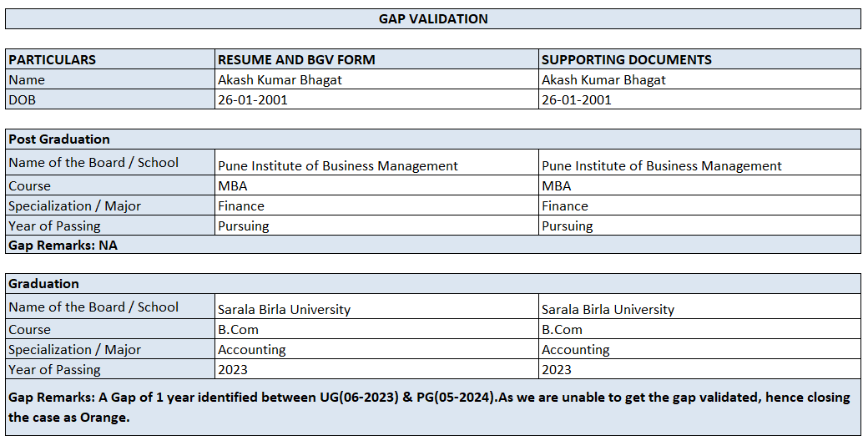Click 26-01-2001 under Supporting Documents column
868x441 pixels.
576,100
